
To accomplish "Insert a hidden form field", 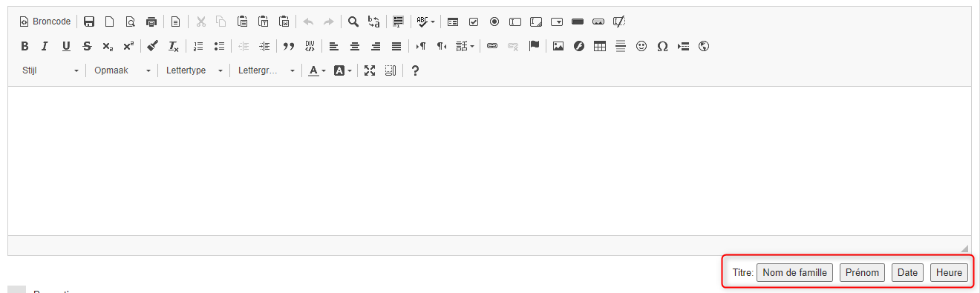I will point(619,22).
